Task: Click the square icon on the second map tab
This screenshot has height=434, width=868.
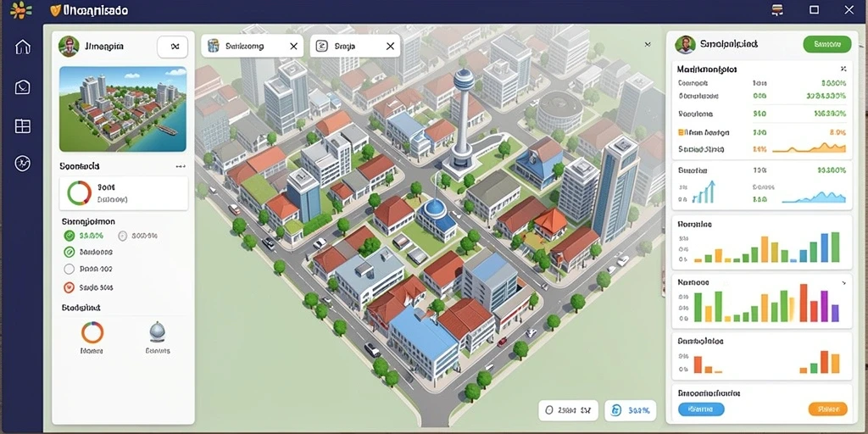Action: click(x=321, y=47)
